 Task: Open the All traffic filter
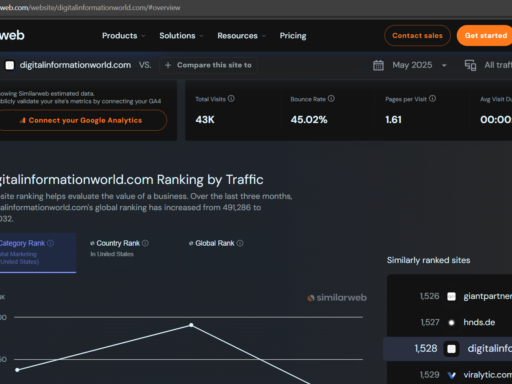[x=498, y=65]
